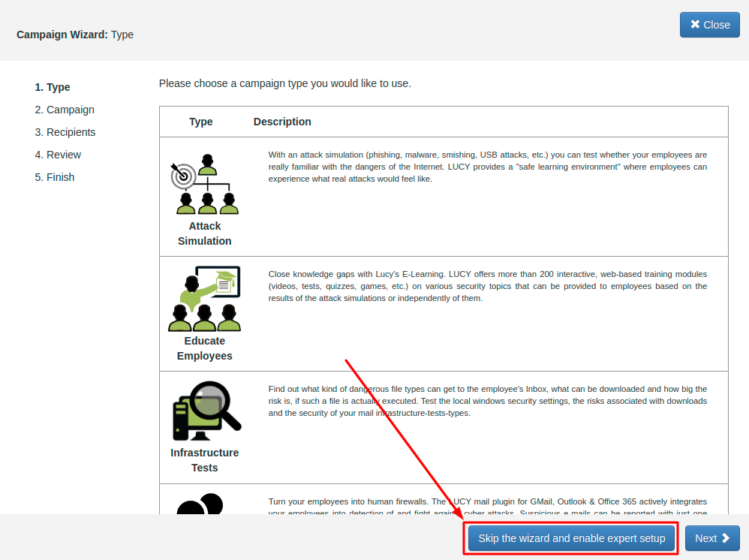Skip the wizard and enable expert setup
This screenshot has height=560, width=749.
click(x=571, y=538)
